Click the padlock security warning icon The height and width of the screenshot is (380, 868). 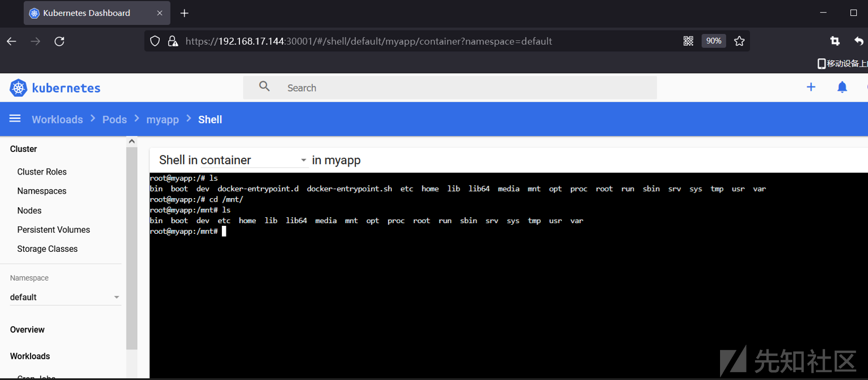[173, 41]
